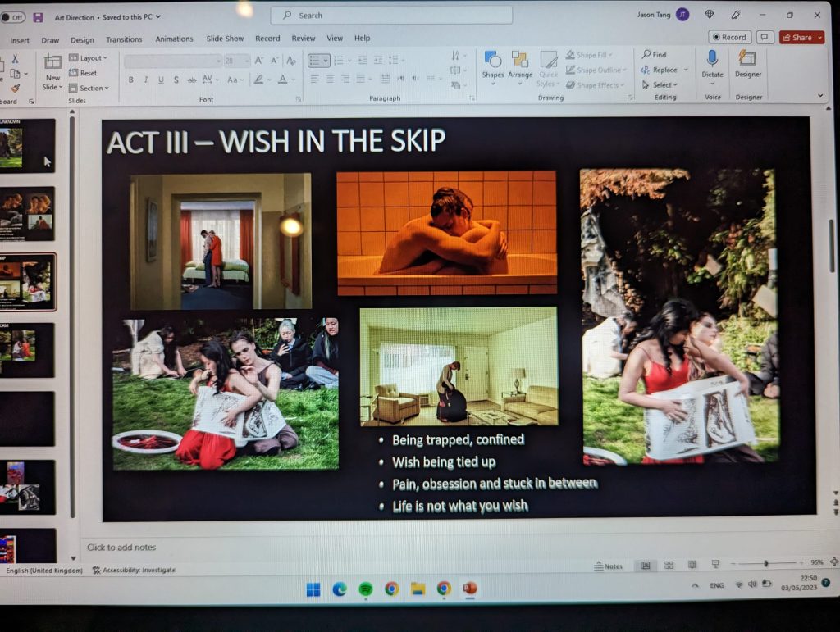Open the Shape Fill dropdown

point(589,55)
